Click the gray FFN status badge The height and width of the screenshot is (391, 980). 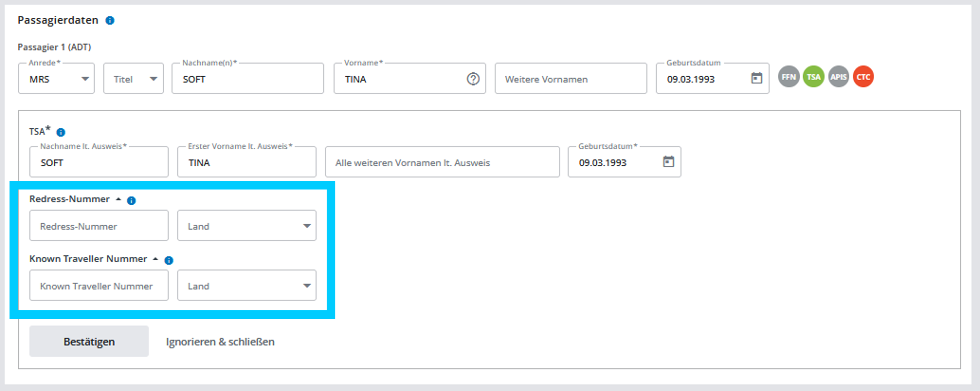(x=789, y=77)
